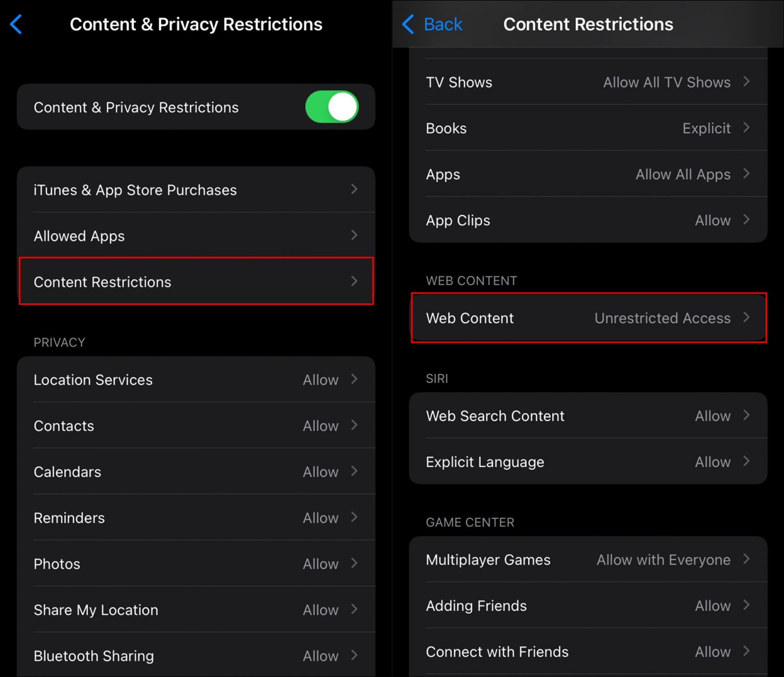Open Calendars access settings
Image resolution: width=784 pixels, height=677 pixels.
196,471
